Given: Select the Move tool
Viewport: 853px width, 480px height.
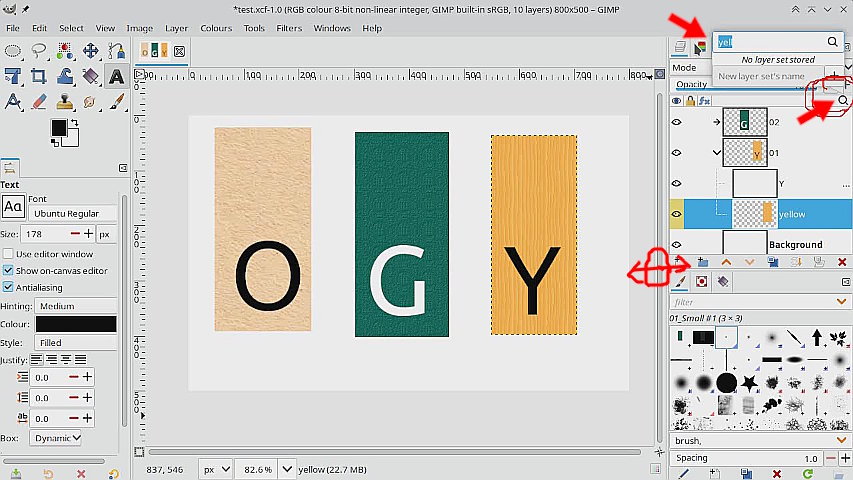Looking at the screenshot, I should 91,50.
